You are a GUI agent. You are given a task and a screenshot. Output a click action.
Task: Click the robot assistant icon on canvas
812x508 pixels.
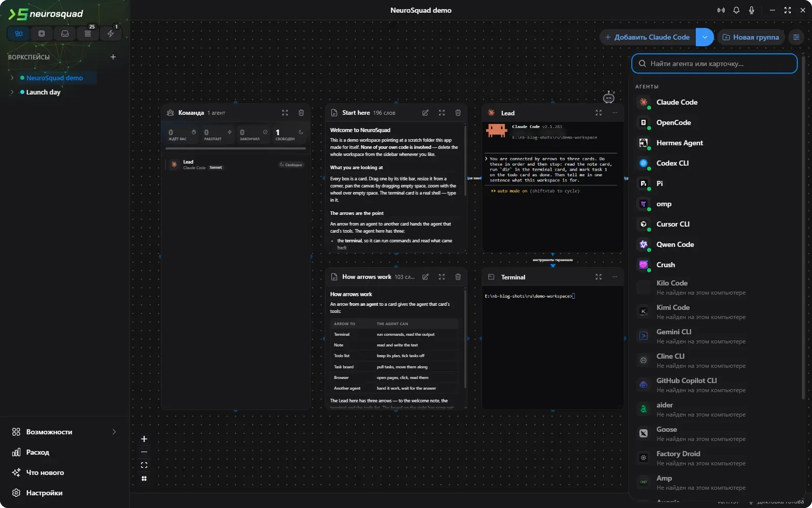tap(608, 98)
